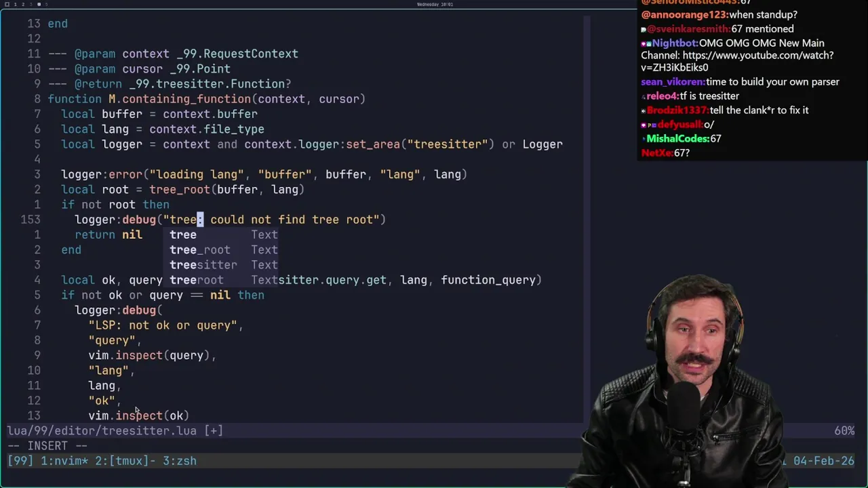Click the tmux session name [99]
Viewport: 868px width, 488px height.
point(20,461)
